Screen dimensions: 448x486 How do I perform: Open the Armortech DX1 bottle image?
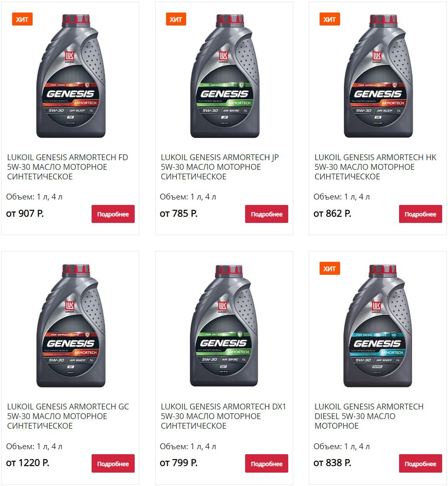(224, 325)
